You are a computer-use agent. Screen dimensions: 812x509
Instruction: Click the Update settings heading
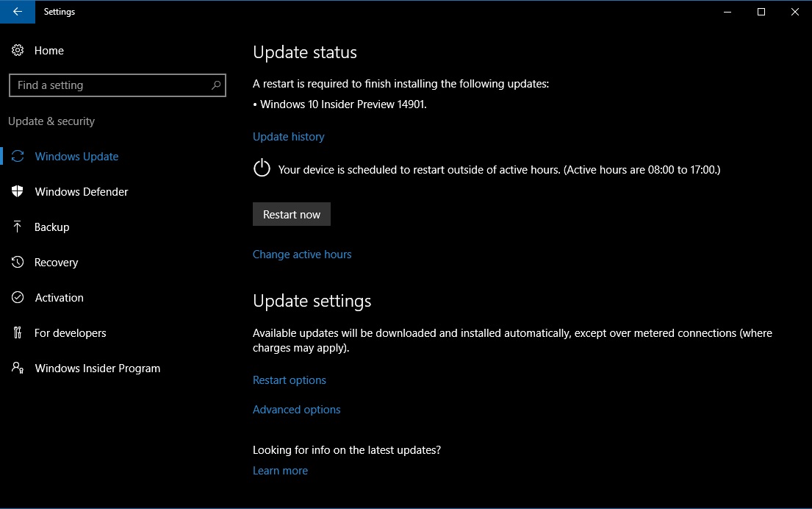312,301
